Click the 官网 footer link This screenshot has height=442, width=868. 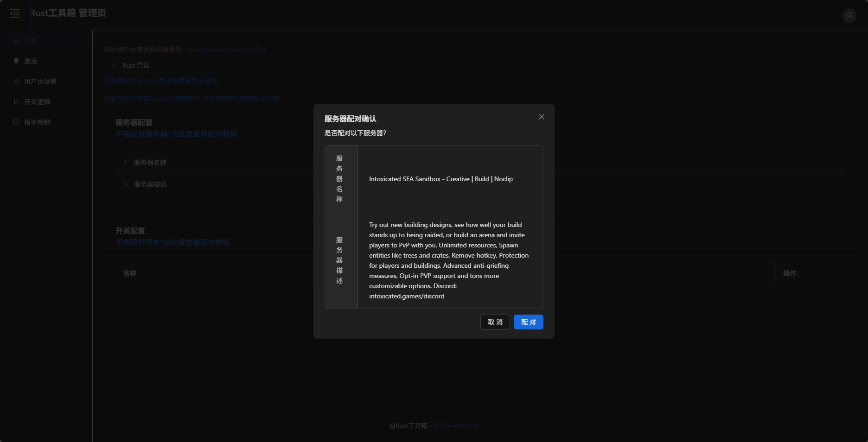click(440, 426)
